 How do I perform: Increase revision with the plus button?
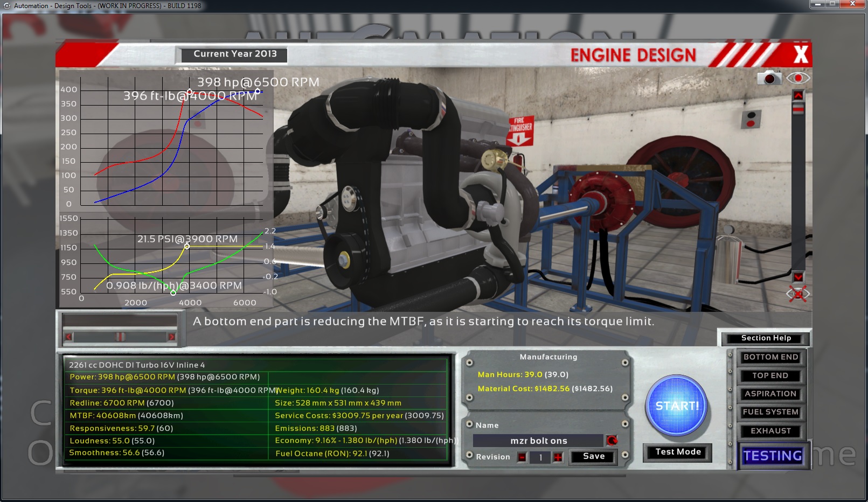tap(558, 457)
